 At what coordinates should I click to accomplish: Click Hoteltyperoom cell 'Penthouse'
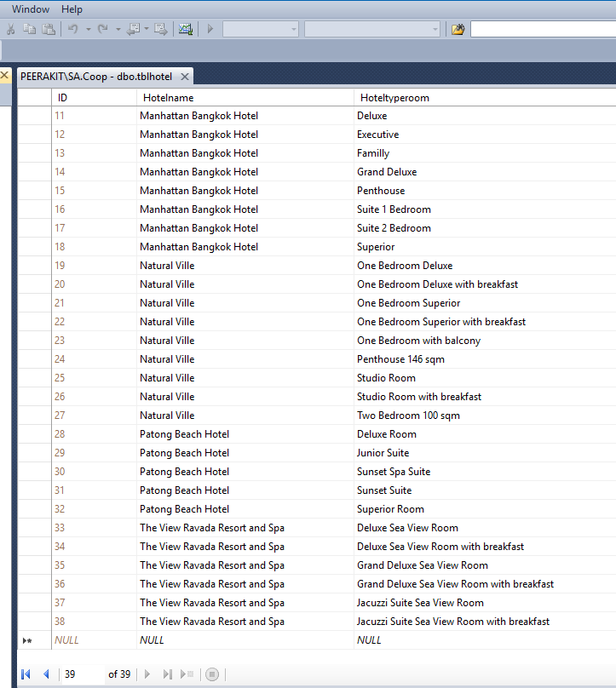(x=485, y=191)
